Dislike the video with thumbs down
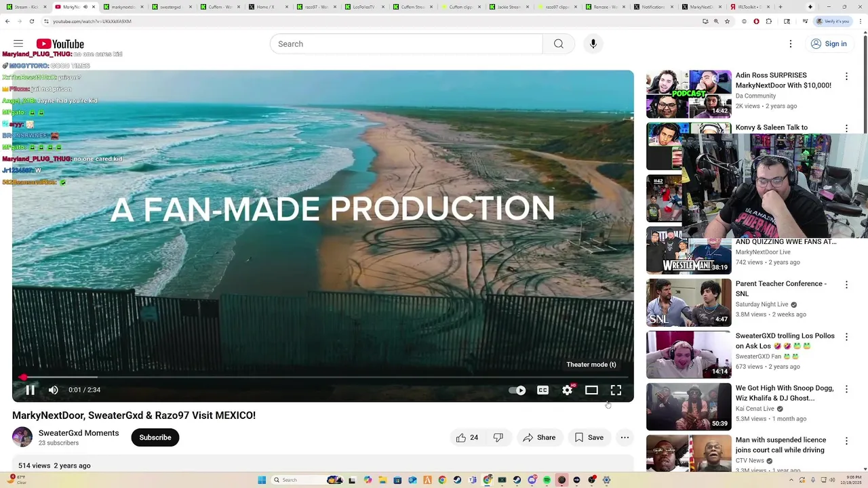 (498, 438)
